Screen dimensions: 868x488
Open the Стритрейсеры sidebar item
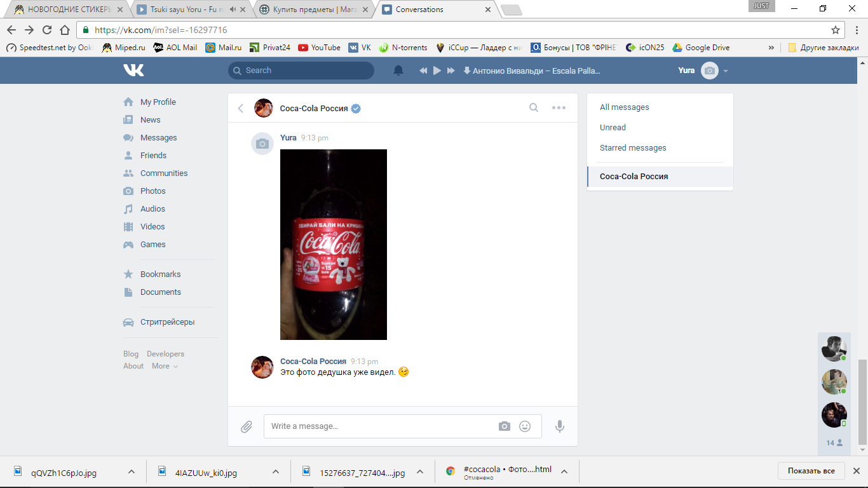click(168, 322)
